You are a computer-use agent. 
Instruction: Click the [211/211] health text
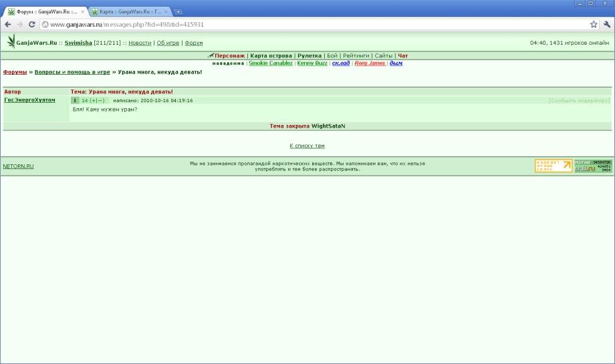coord(107,43)
